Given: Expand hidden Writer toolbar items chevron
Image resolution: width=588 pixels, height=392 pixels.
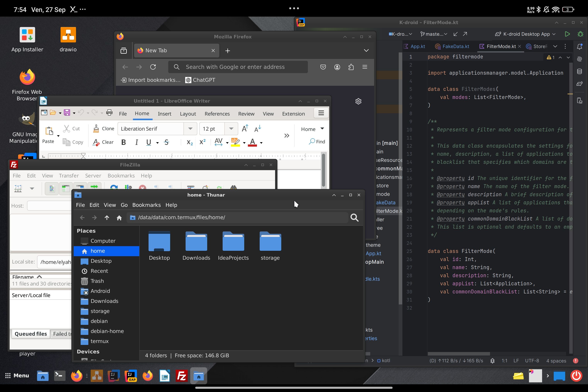Looking at the screenshot, I should [287, 135].
